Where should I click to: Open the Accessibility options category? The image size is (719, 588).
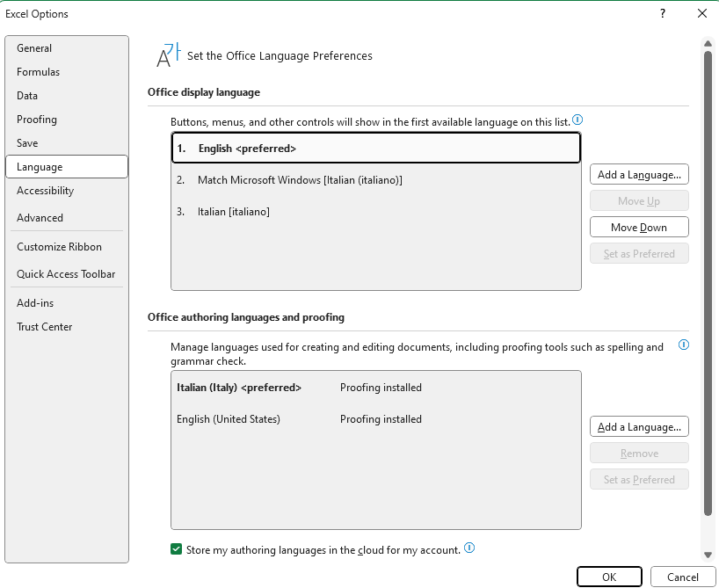[67, 191]
